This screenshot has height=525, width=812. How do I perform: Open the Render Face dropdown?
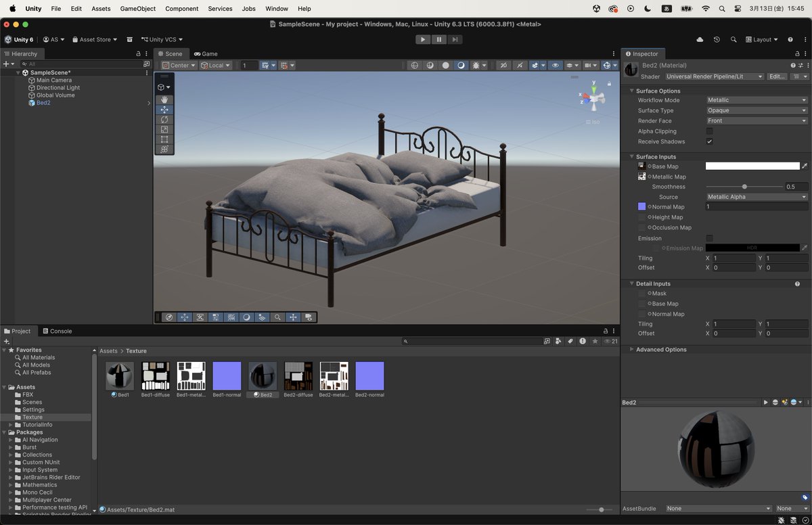tap(757, 120)
